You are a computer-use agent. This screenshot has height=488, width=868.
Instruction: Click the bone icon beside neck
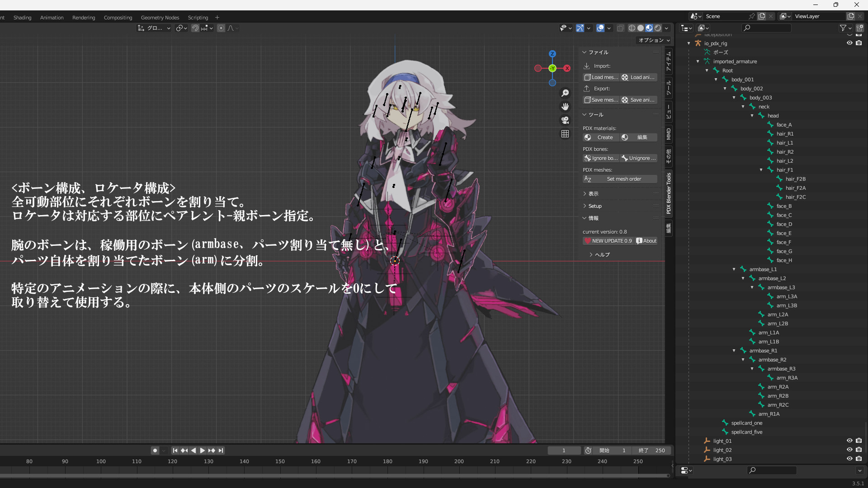point(752,107)
